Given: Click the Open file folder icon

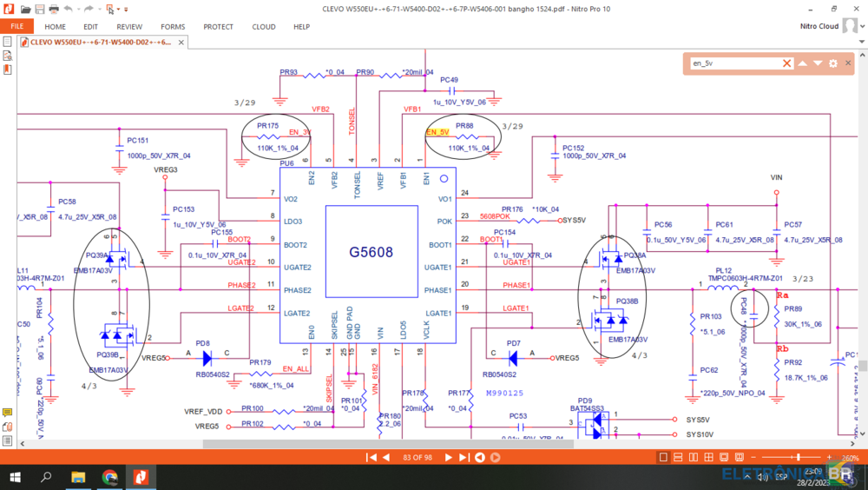Looking at the screenshot, I should 25,9.
